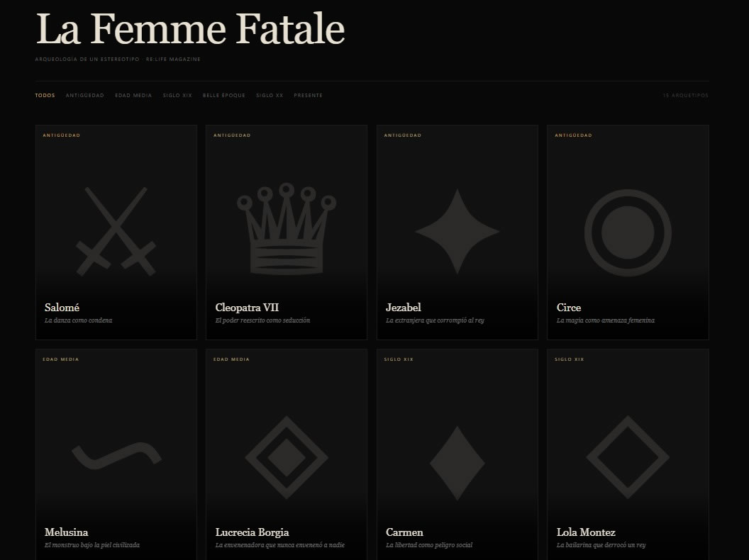Click EDAD MEDIA label on Melusina card
Screen dimensions: 749x560
tap(61, 359)
